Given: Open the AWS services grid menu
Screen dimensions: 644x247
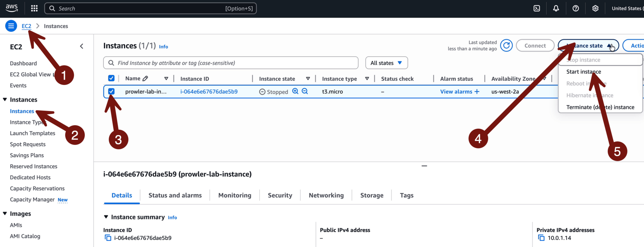Looking at the screenshot, I should coord(34,8).
